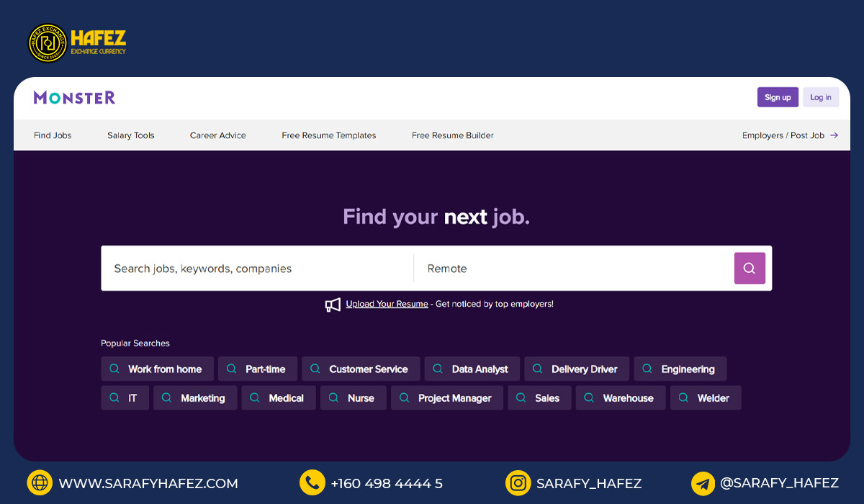The image size is (864, 504).
Task: Click the search icon in Engineering chip
Action: (x=647, y=369)
